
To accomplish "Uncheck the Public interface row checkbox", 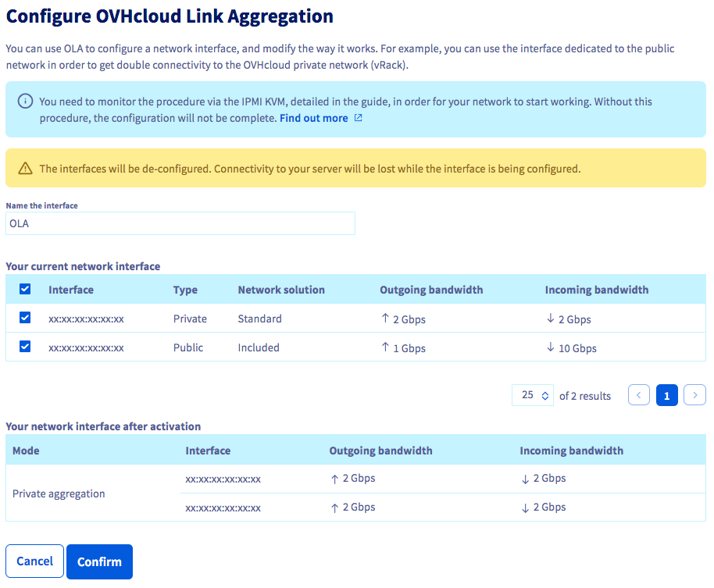I will point(25,347).
